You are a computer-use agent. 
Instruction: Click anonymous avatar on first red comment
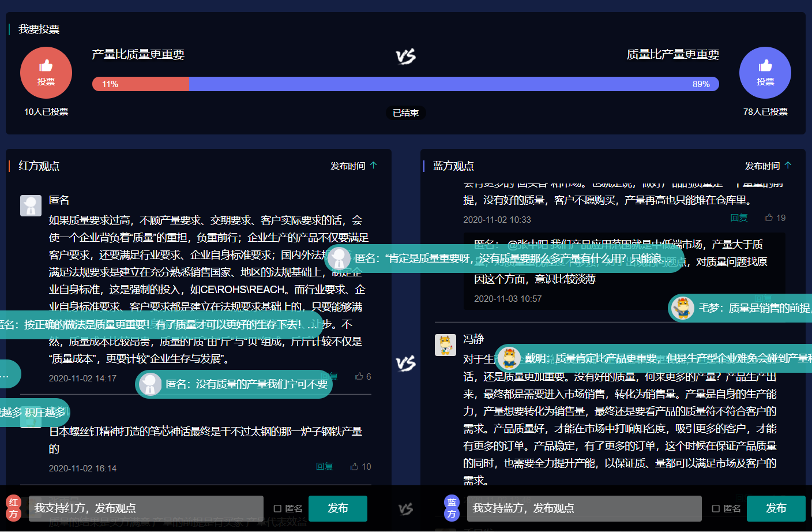[31, 205]
